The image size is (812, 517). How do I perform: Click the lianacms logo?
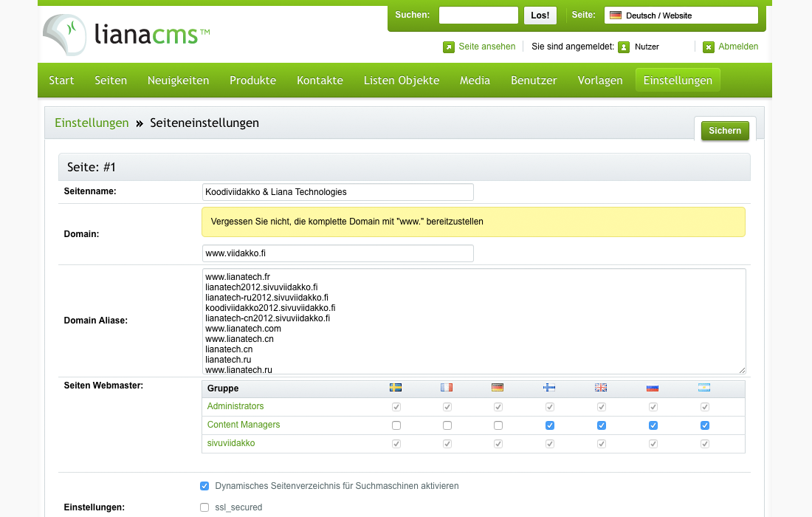(x=126, y=35)
